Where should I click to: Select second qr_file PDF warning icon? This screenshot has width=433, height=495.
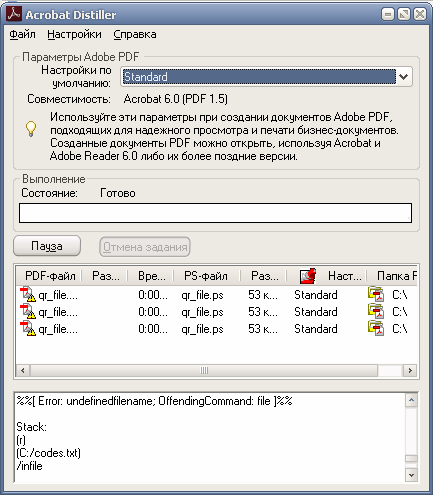(x=28, y=311)
